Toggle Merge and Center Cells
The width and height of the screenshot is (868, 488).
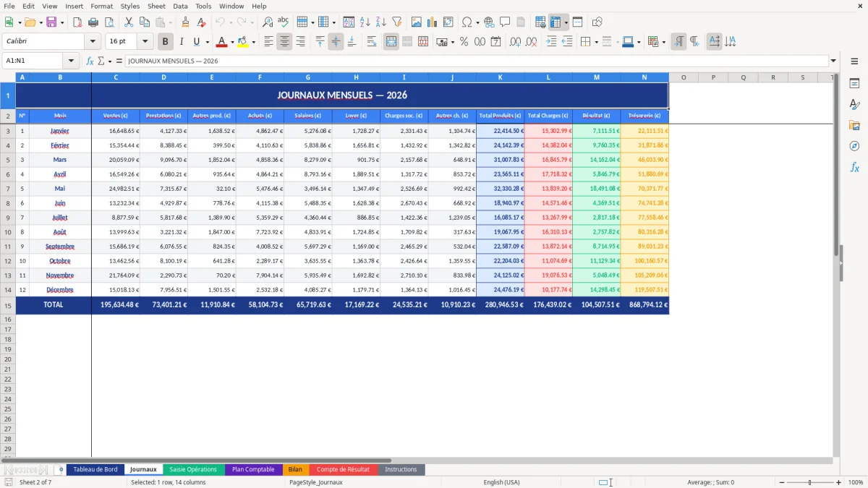click(391, 42)
